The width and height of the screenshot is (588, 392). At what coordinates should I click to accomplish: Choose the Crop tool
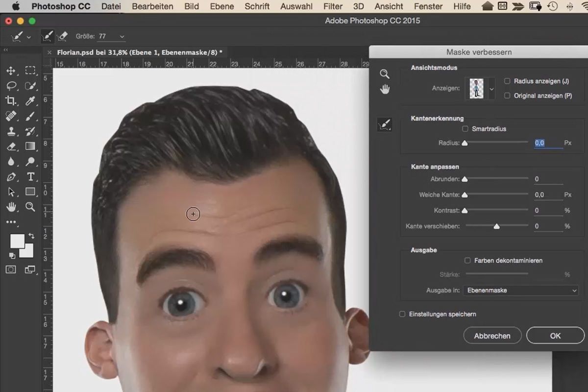(x=11, y=100)
